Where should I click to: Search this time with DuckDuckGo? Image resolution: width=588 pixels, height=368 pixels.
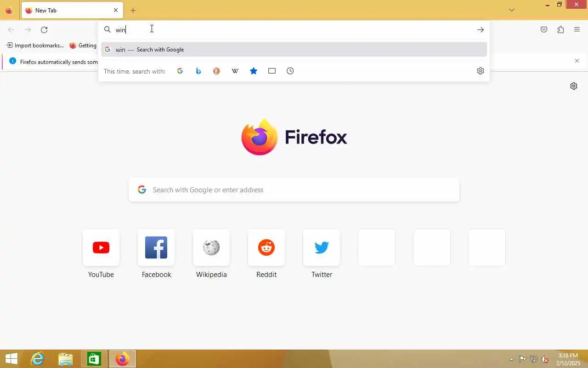click(x=217, y=71)
